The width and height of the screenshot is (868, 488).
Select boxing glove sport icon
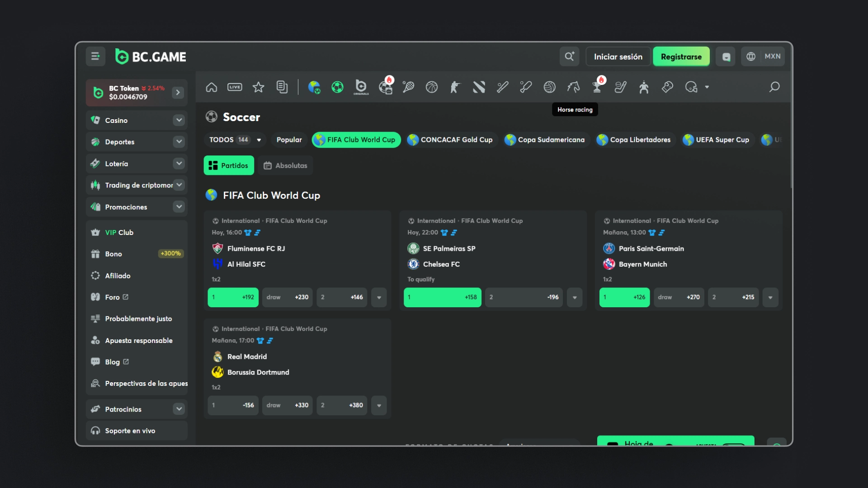[x=668, y=87]
